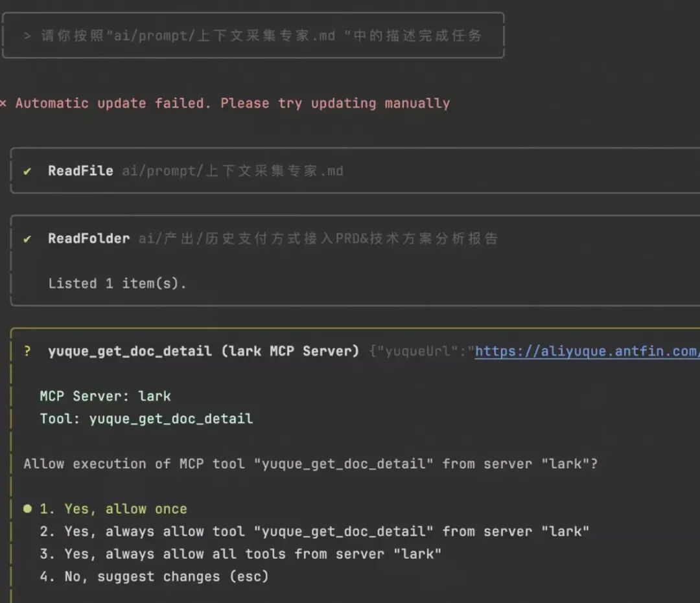Click the yuque_get_doc_detail (lark MCP Server) heading
This screenshot has width=700, height=603.
click(204, 351)
